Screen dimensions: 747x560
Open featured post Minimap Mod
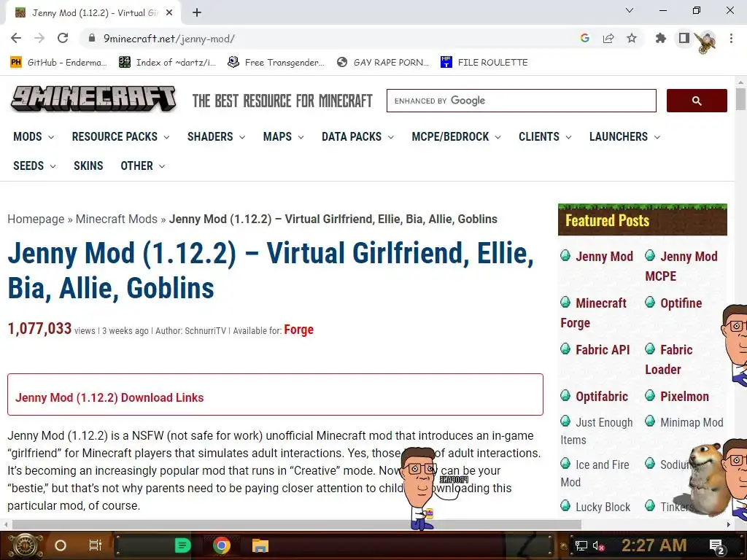click(692, 422)
